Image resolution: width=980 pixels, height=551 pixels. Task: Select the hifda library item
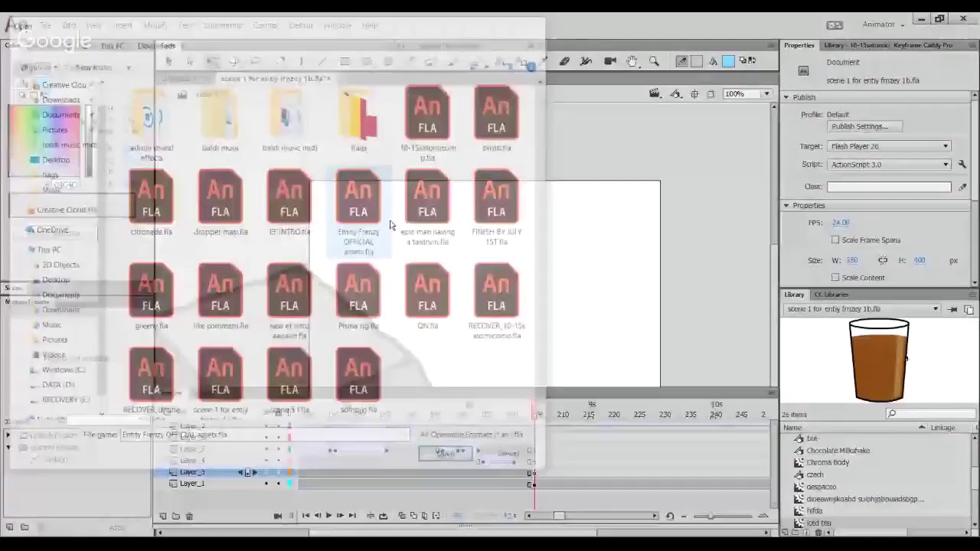814,510
